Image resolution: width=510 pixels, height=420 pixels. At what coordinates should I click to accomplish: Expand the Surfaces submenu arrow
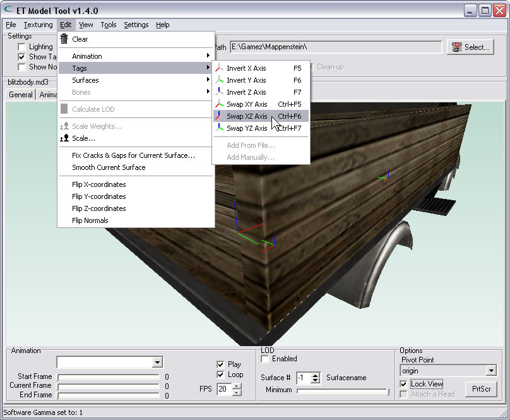pyautogui.click(x=208, y=80)
